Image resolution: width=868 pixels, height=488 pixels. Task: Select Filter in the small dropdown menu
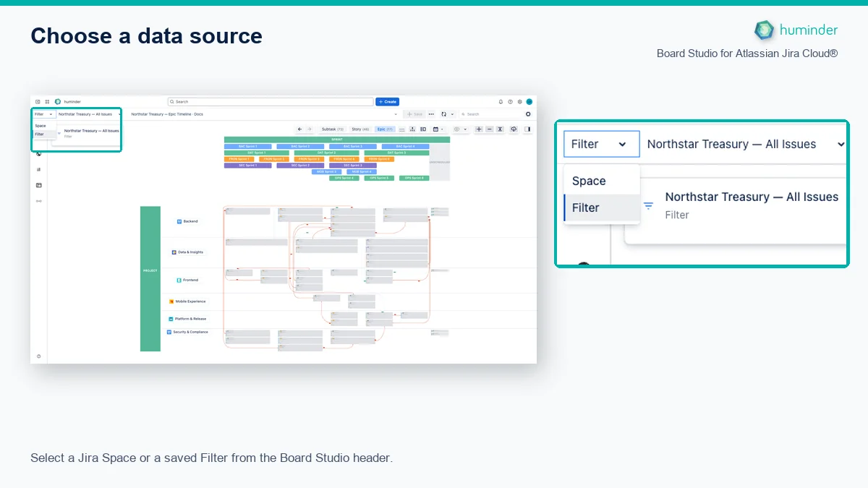tap(43, 134)
